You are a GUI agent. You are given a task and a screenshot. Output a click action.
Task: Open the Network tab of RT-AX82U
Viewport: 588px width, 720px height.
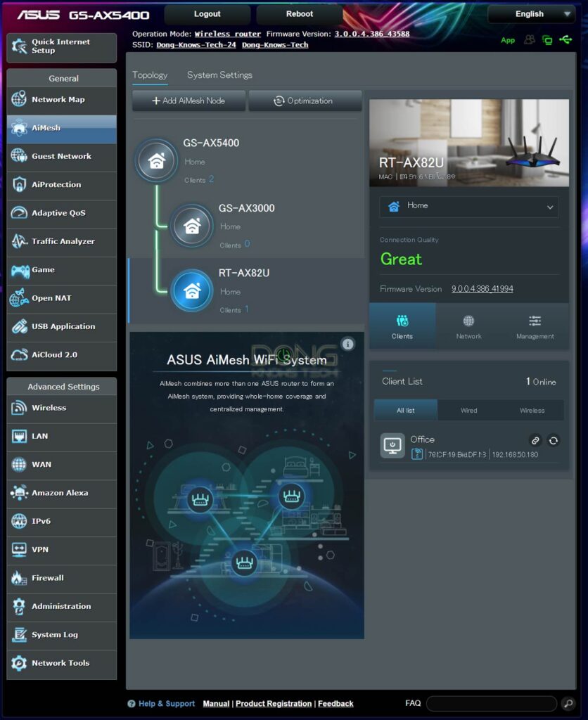coord(468,326)
